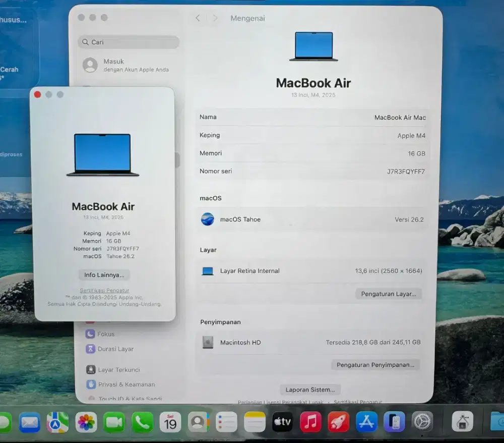Viewport: 504px width, 443px height.
Task: Click the name value MacBook Air Mac
Action: click(x=400, y=118)
